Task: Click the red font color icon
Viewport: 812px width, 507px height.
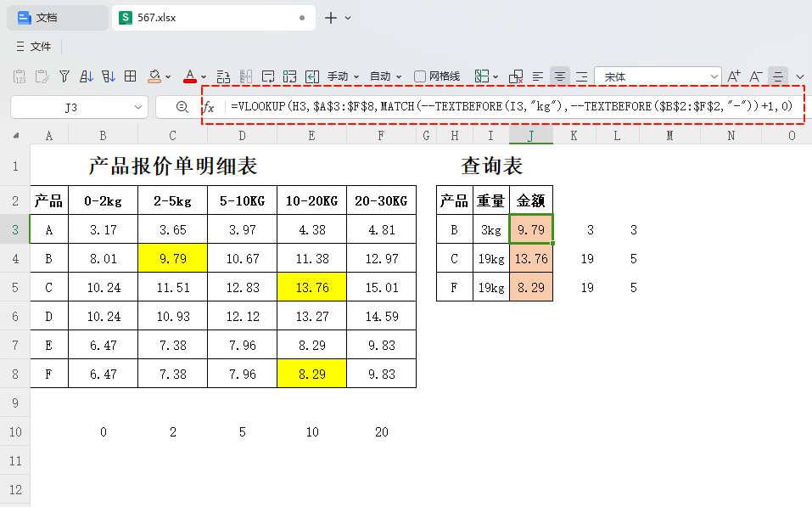Action: point(190,76)
